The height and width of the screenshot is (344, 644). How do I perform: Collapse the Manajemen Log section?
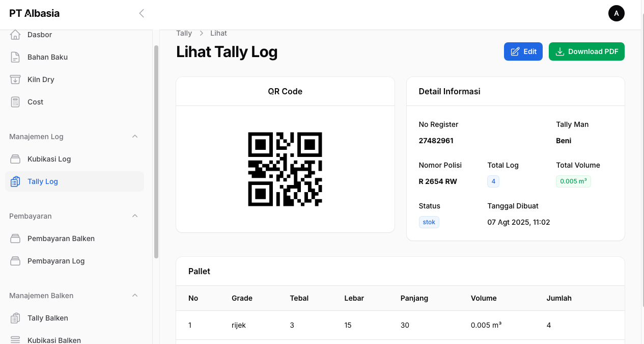pyautogui.click(x=135, y=137)
